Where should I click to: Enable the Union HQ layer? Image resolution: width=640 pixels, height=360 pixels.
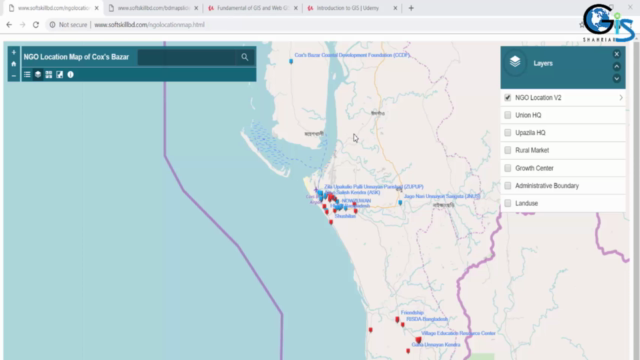pos(507,115)
